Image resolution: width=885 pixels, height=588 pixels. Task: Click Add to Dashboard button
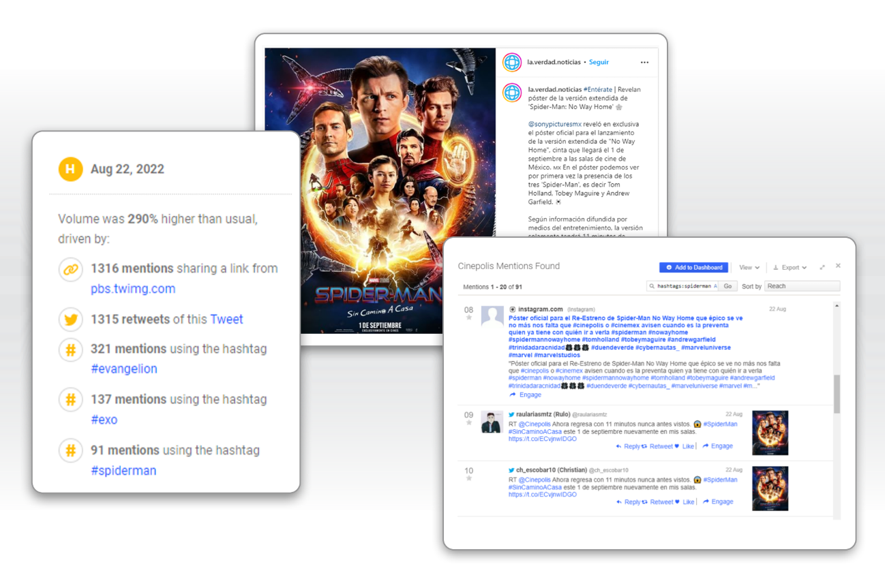[694, 268]
